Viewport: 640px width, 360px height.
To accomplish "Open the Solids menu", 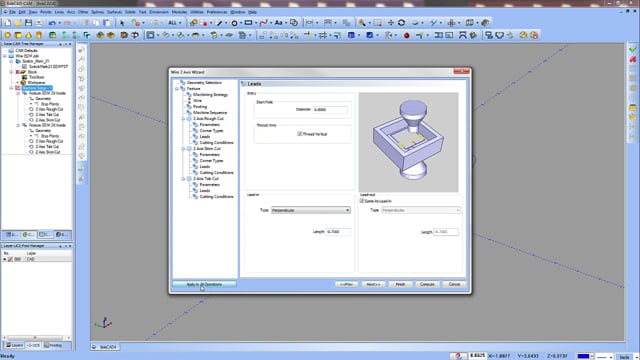I will (130, 12).
